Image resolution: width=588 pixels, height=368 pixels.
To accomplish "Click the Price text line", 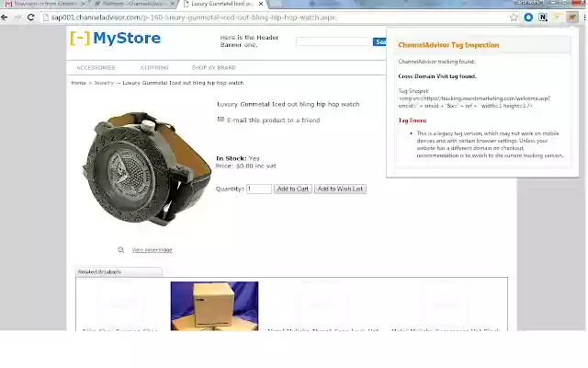I will pos(245,166).
